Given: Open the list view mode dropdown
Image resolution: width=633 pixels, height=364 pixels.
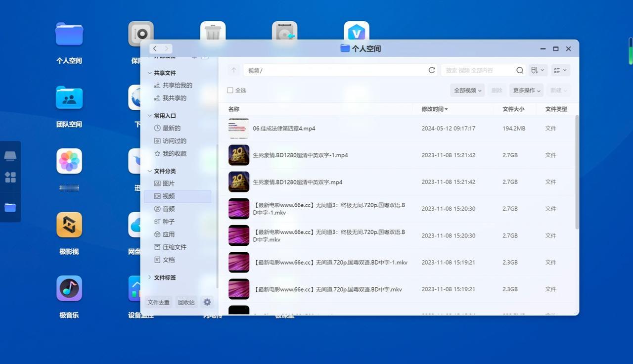Looking at the screenshot, I should click(x=560, y=70).
